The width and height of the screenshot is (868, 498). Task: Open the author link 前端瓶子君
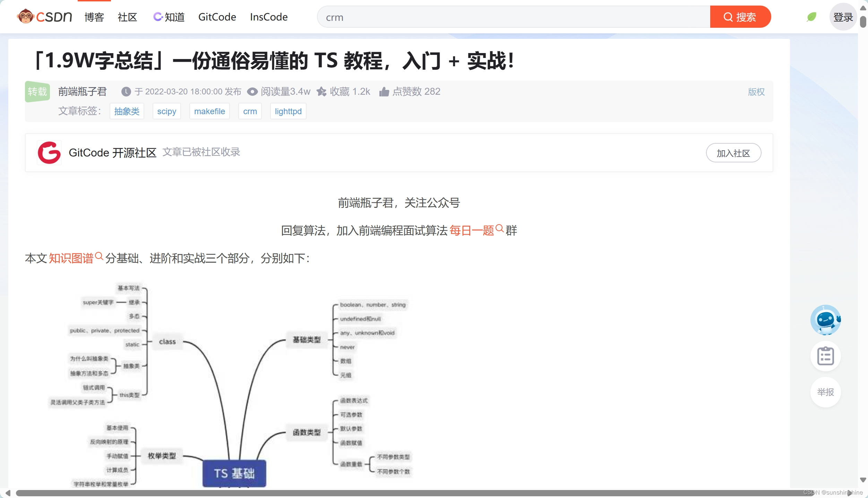click(83, 92)
